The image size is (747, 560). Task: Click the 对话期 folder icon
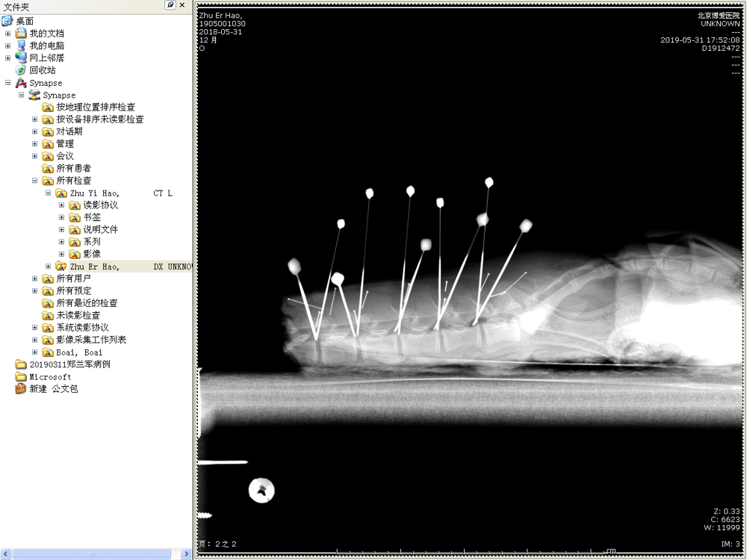(x=47, y=131)
